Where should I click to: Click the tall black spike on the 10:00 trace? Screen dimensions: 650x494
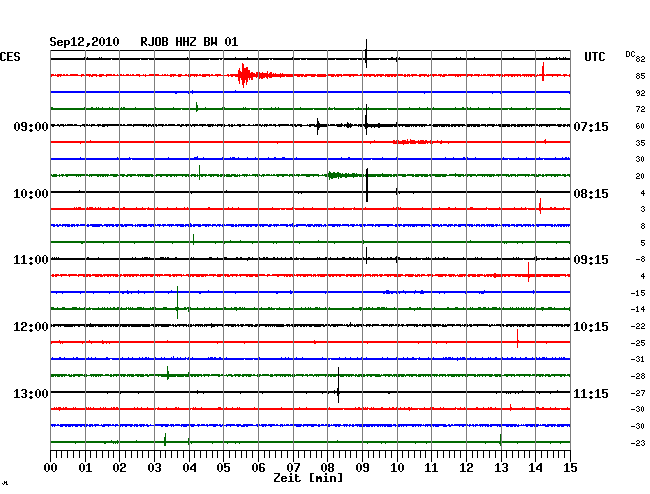[367, 185]
